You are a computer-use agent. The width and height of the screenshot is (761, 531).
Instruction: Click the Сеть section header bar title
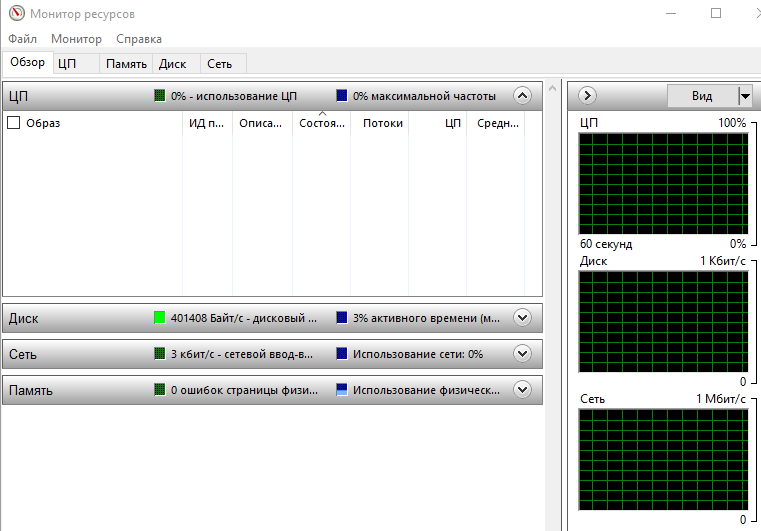pos(22,354)
